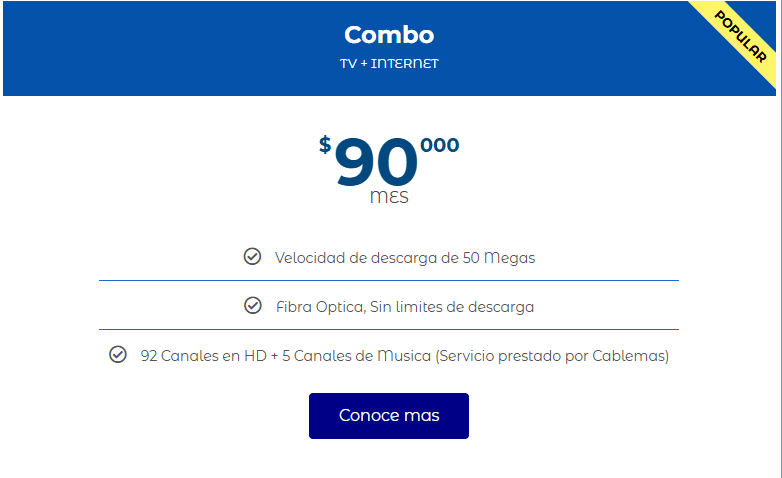Click the divider line under download speed
The image size is (782, 478).
[x=389, y=281]
